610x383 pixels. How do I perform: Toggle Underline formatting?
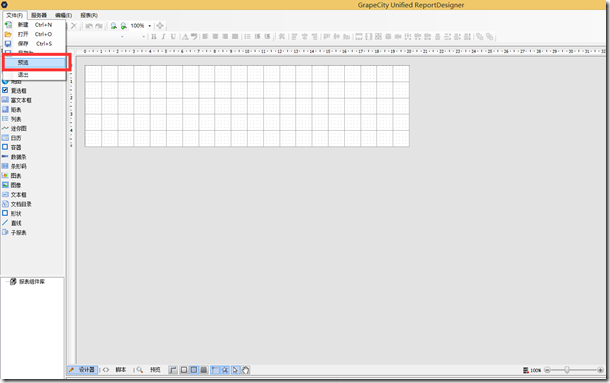click(x=173, y=37)
